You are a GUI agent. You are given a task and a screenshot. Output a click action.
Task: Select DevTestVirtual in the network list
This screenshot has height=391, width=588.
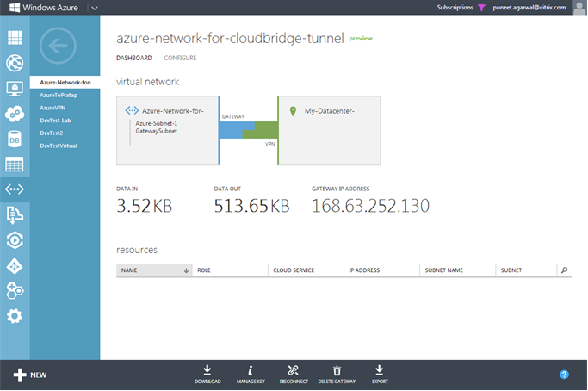point(59,146)
